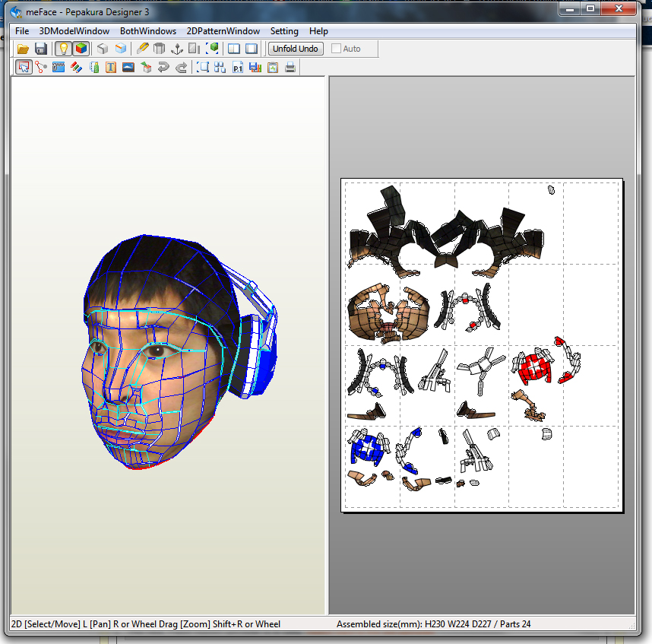Image resolution: width=652 pixels, height=644 pixels.
Task: Select the knife open-edges tool
Action: pyautogui.click(x=142, y=49)
